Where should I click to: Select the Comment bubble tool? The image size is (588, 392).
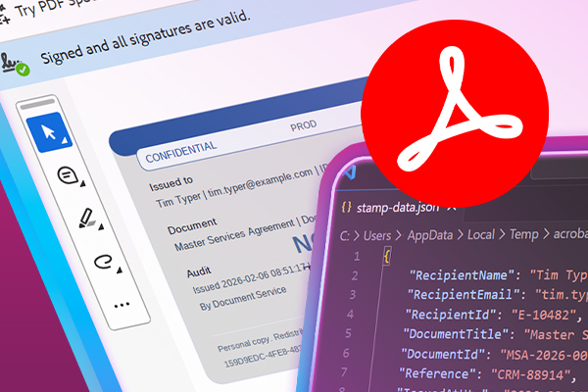tap(67, 175)
